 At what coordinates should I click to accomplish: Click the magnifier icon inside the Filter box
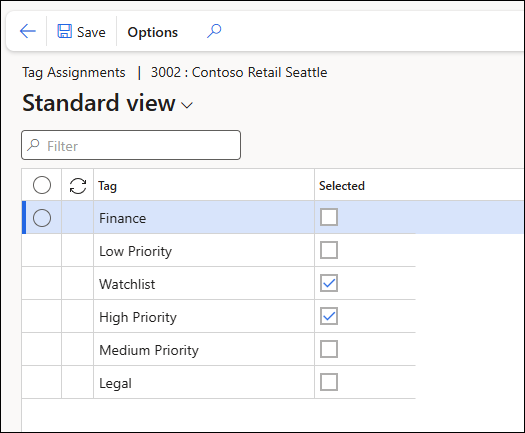point(33,145)
